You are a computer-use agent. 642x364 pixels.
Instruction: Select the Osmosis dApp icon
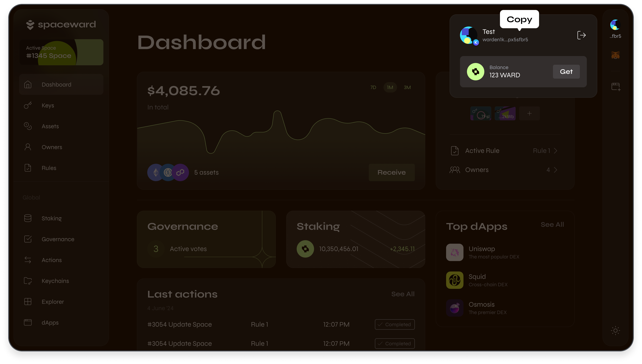click(x=455, y=308)
